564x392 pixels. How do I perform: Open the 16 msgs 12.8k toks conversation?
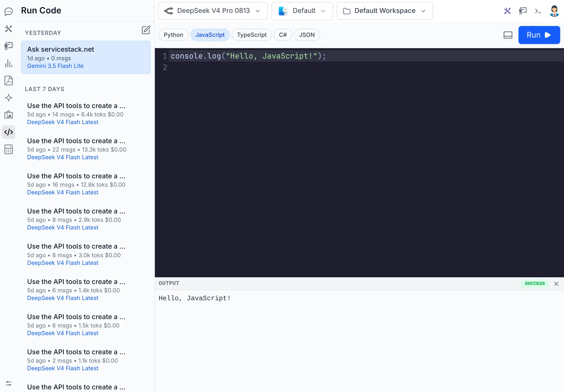point(86,184)
